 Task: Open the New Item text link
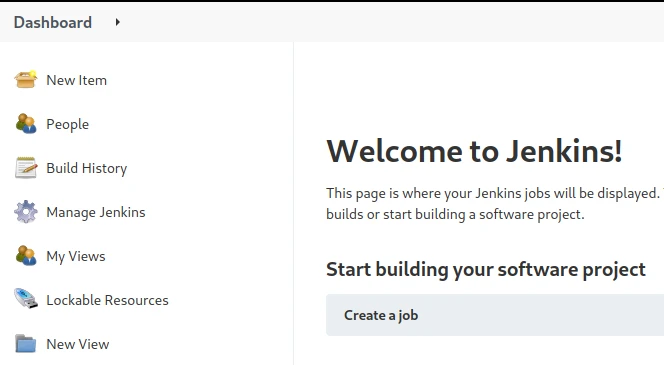77,80
